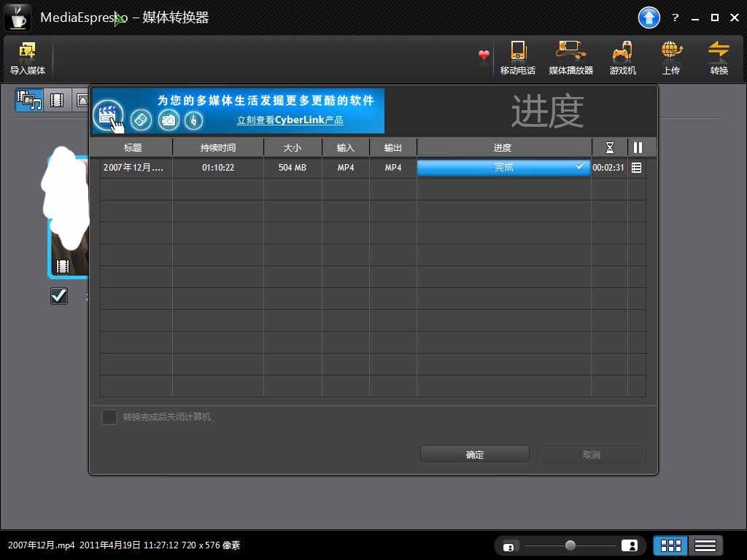Screen dimensions: 747x560
Task: Switch to list details view
Action: point(704,545)
